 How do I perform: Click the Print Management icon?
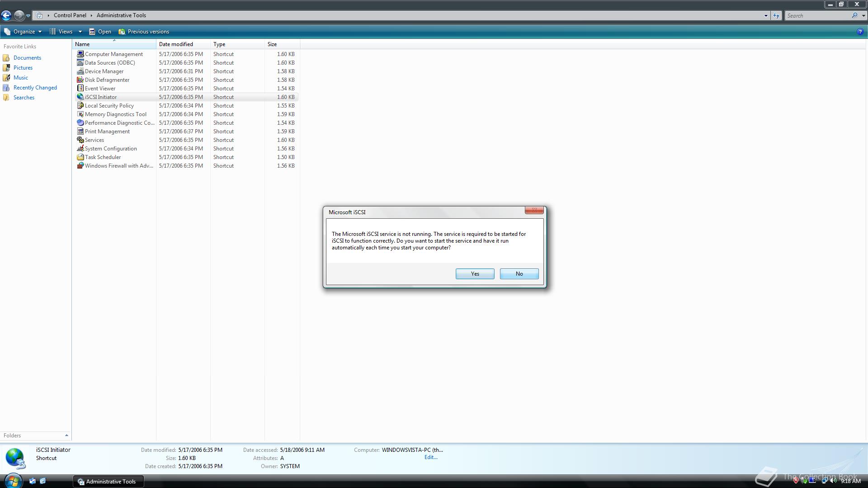(x=80, y=131)
